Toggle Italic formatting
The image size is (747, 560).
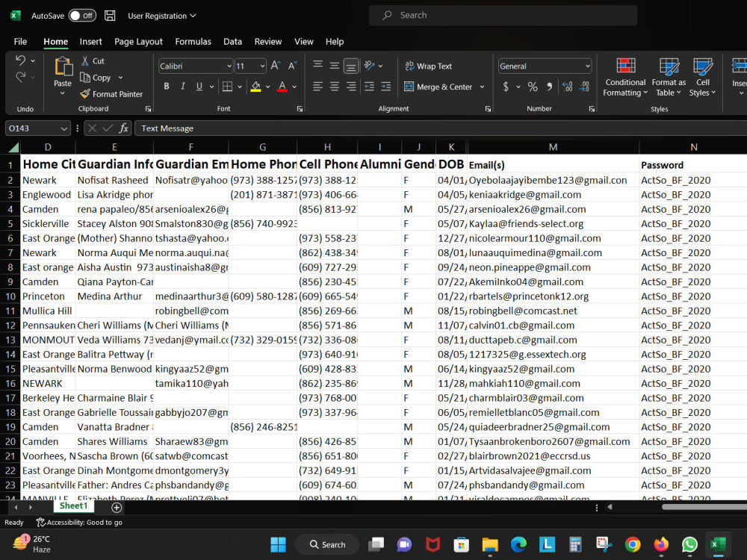(183, 87)
